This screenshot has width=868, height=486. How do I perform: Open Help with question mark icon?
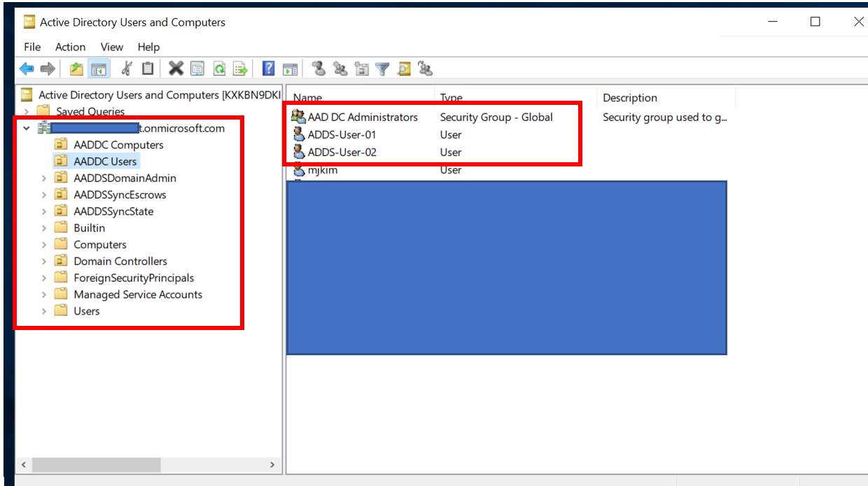coord(269,69)
